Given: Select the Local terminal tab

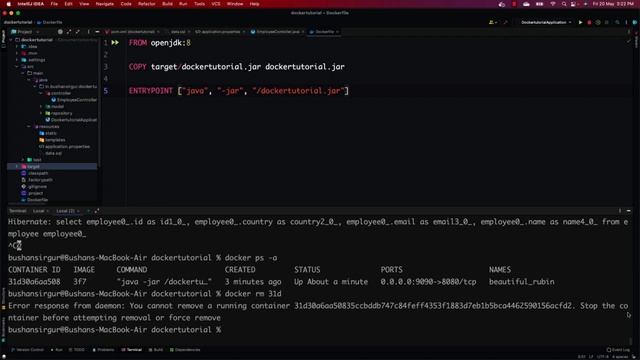Looking at the screenshot, I should click(x=38, y=211).
